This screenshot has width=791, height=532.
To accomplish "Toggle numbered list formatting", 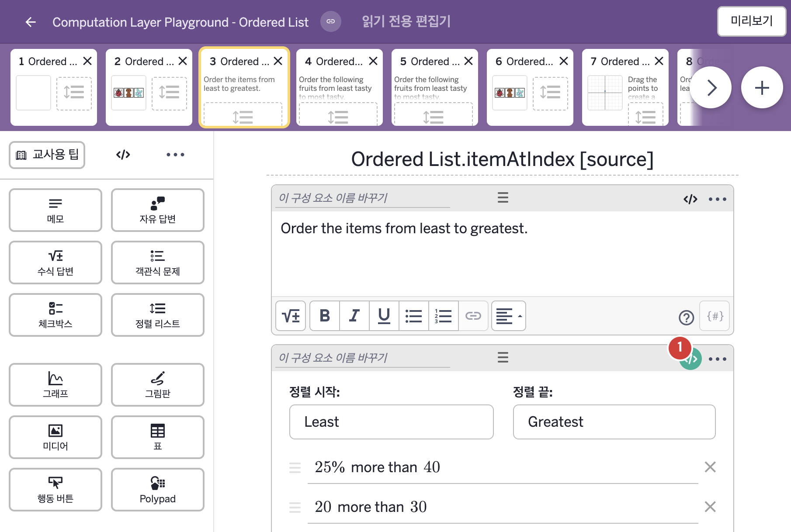I will pos(444,316).
